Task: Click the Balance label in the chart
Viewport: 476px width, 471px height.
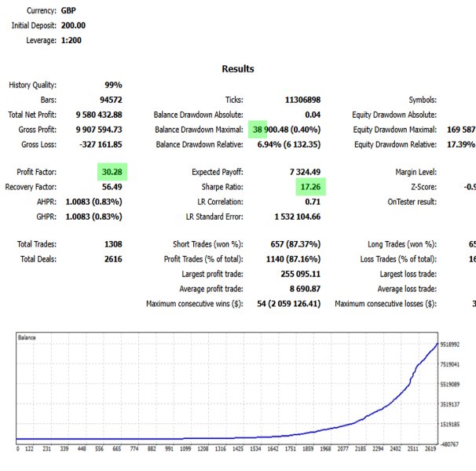Action: pyautogui.click(x=27, y=338)
